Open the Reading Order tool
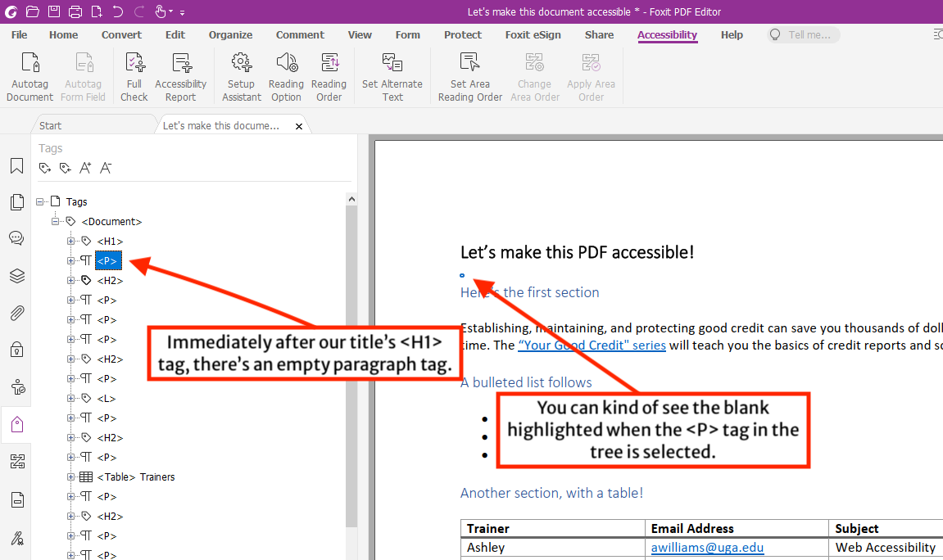 (x=329, y=74)
